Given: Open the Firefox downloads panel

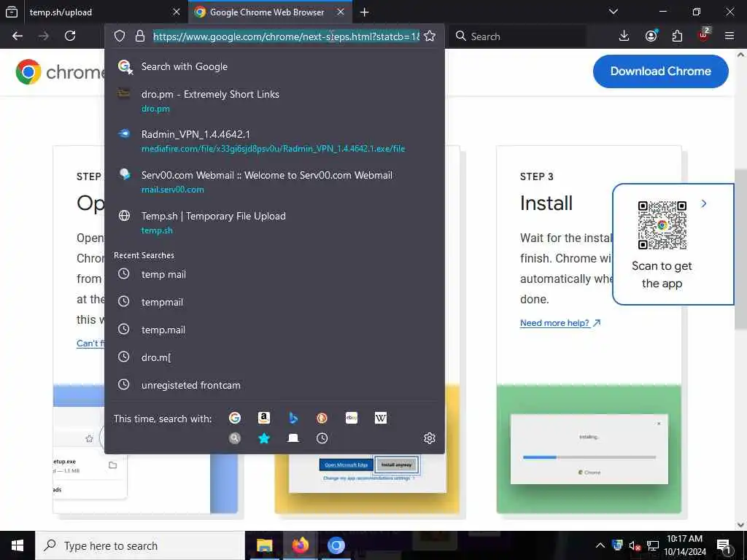Looking at the screenshot, I should (624, 36).
